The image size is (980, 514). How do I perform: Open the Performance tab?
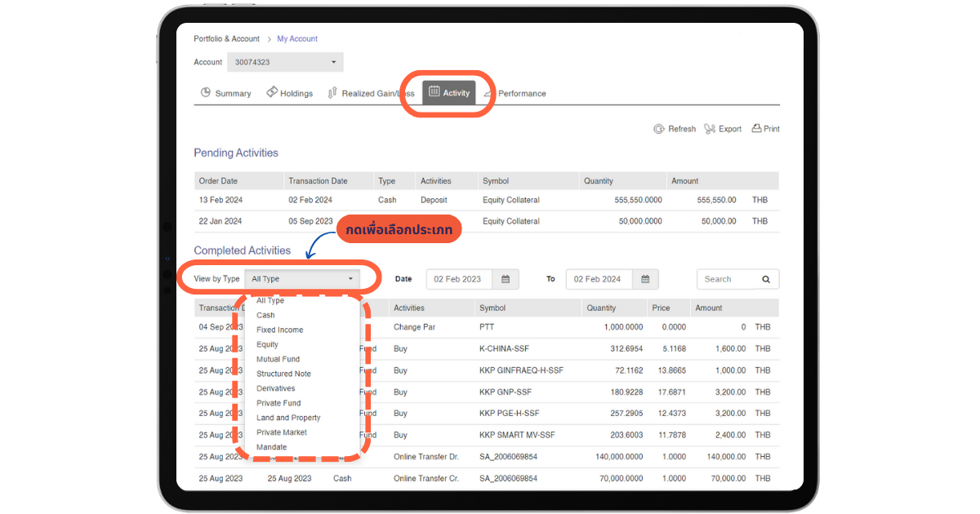(x=521, y=93)
